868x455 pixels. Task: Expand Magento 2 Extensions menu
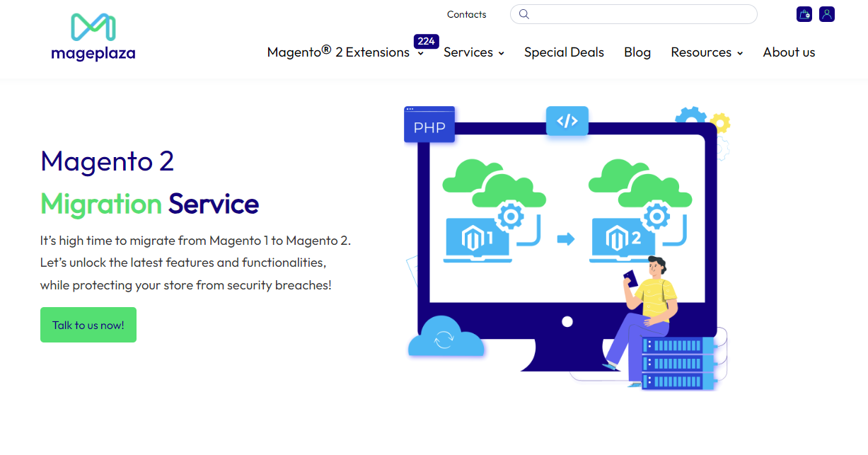tap(345, 52)
